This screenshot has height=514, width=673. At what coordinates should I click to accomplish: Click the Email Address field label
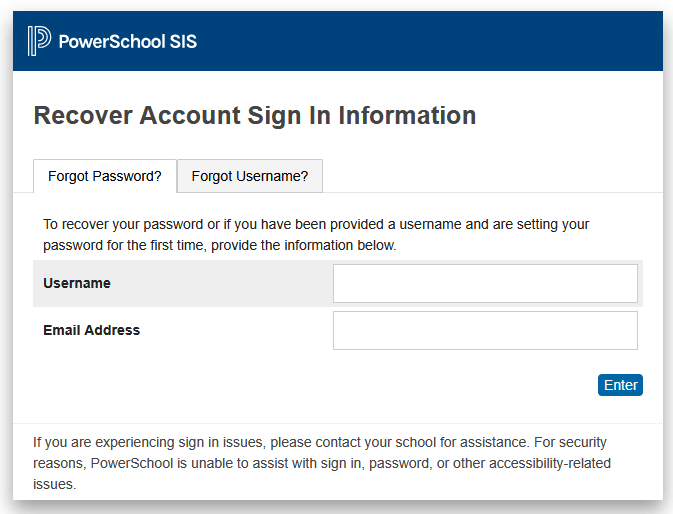(x=92, y=330)
